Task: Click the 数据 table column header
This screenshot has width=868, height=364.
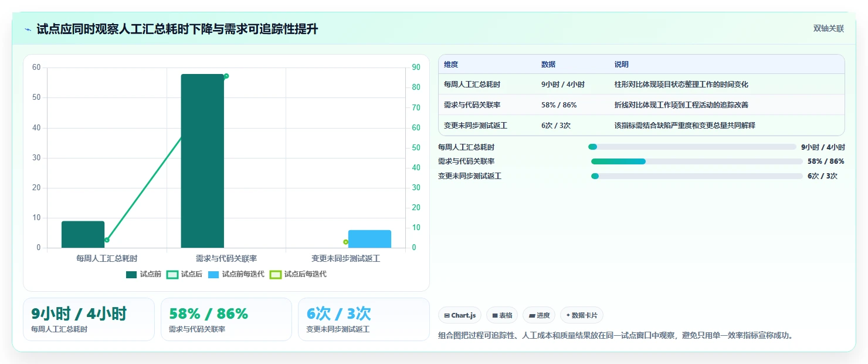Action: (x=548, y=65)
